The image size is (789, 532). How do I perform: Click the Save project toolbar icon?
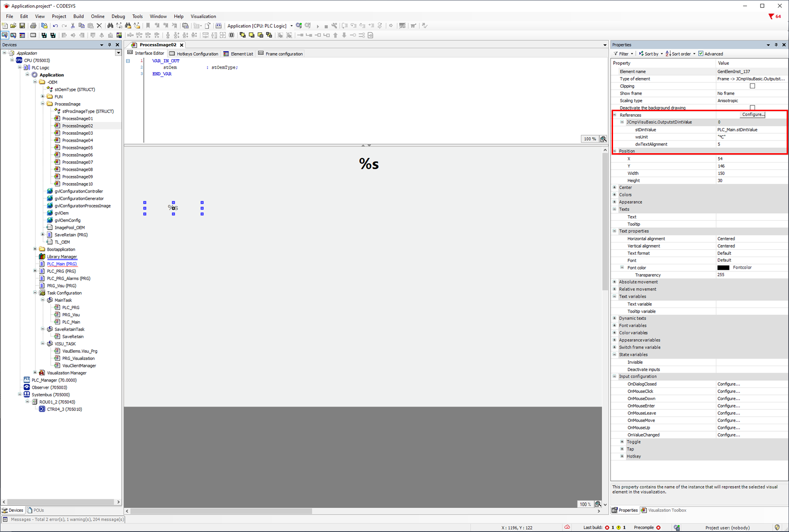pos(22,26)
